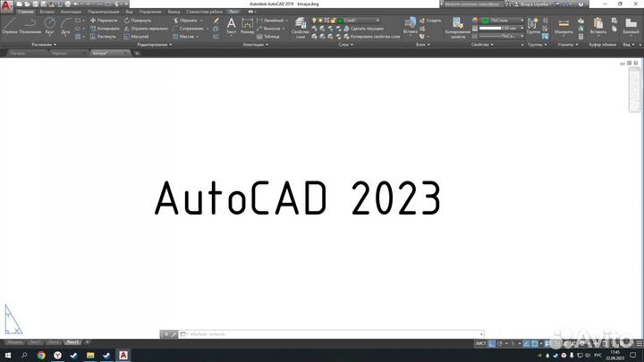This screenshot has width=644, height=362.
Task: Expand the Редактирование panel
Action: click(155, 45)
